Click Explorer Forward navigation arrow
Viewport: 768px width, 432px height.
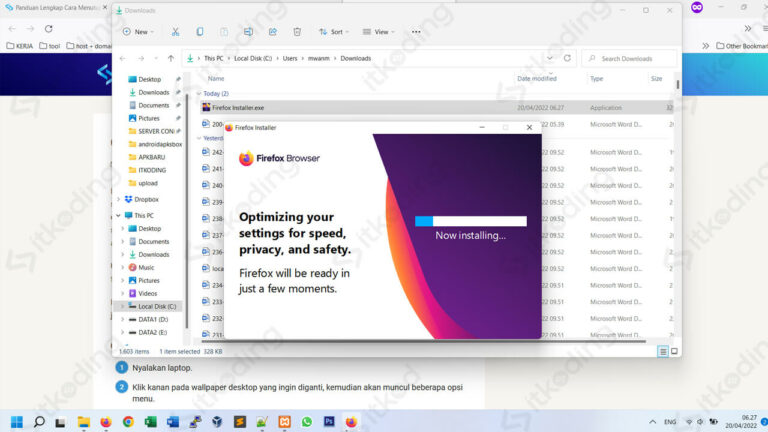pos(141,58)
